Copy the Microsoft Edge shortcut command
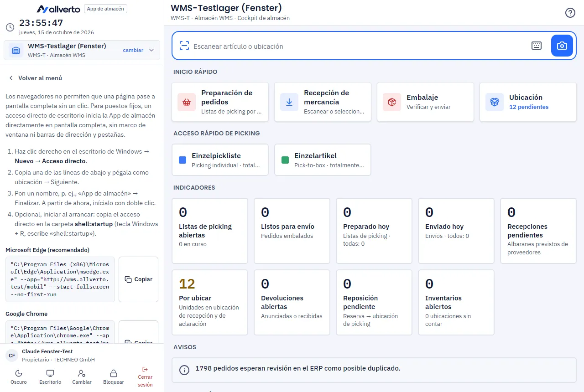Image resolution: width=584 pixels, height=392 pixels. tap(138, 279)
